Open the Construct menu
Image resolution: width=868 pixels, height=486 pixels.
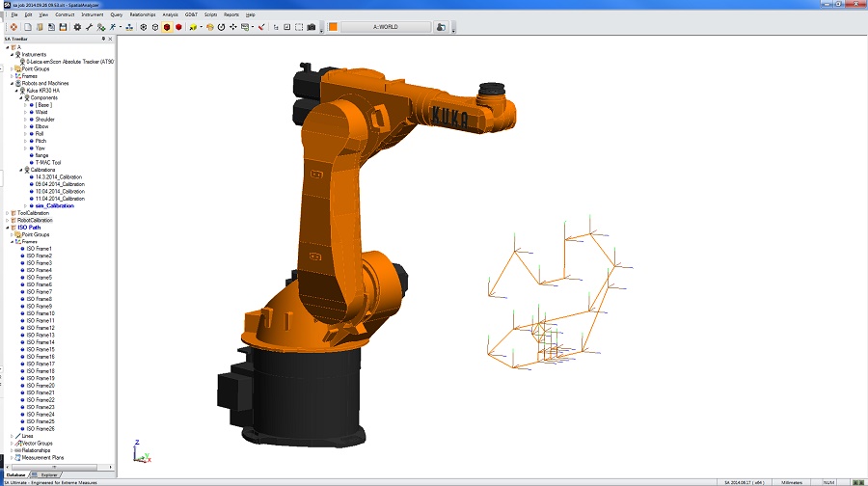[x=65, y=14]
